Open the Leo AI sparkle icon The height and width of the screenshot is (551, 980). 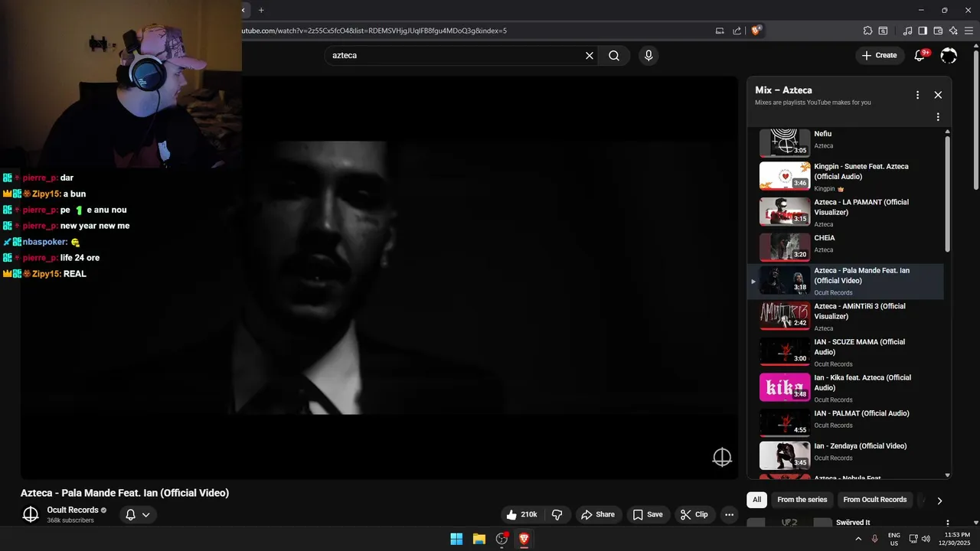(953, 31)
